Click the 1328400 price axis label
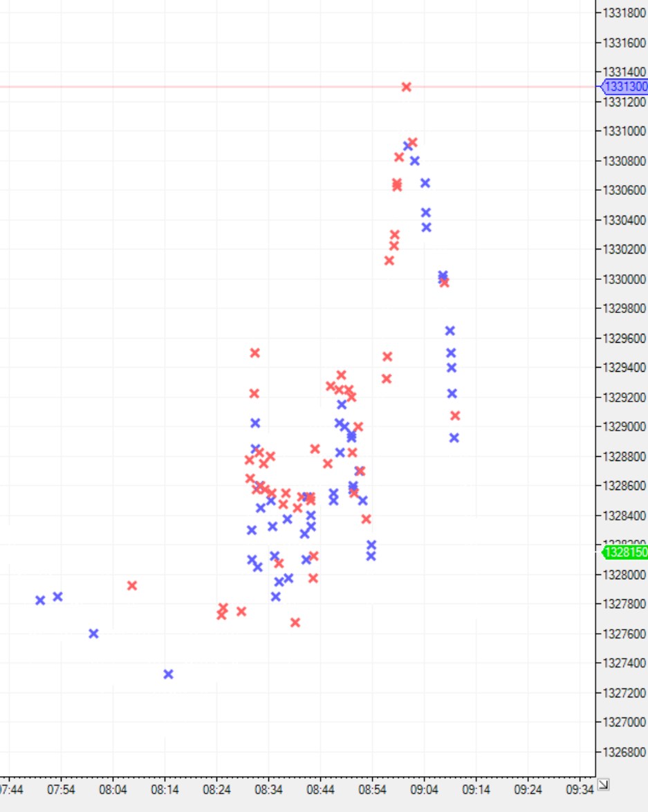The height and width of the screenshot is (812, 648). click(x=624, y=516)
